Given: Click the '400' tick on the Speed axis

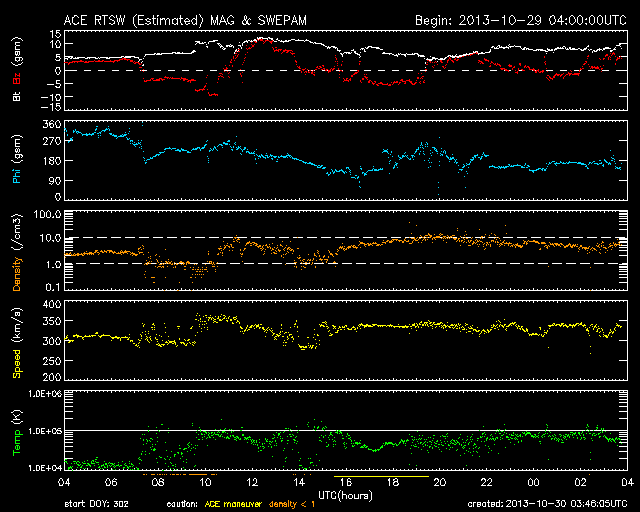Looking at the screenshot, I should tap(52, 305).
